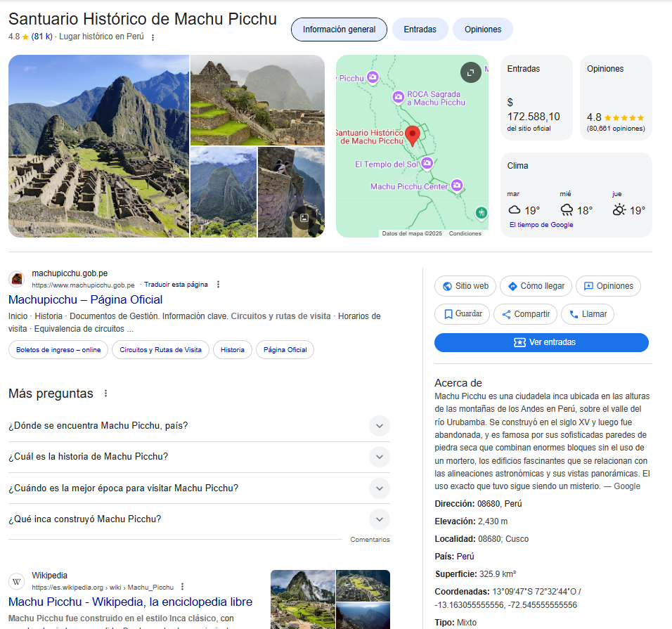Open the large Machu Picchu main photo
This screenshot has height=629, width=672.
(x=98, y=146)
